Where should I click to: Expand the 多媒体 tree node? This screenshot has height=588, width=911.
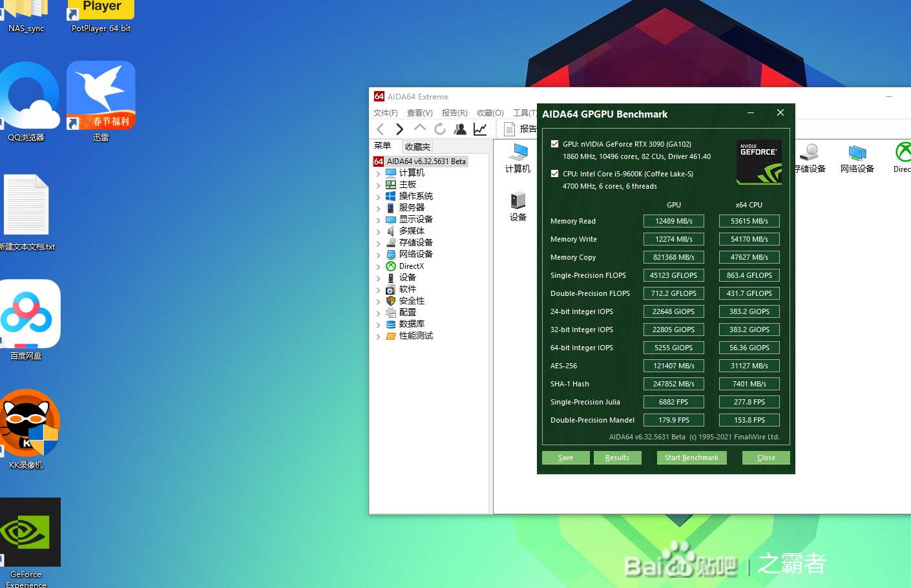coord(379,231)
